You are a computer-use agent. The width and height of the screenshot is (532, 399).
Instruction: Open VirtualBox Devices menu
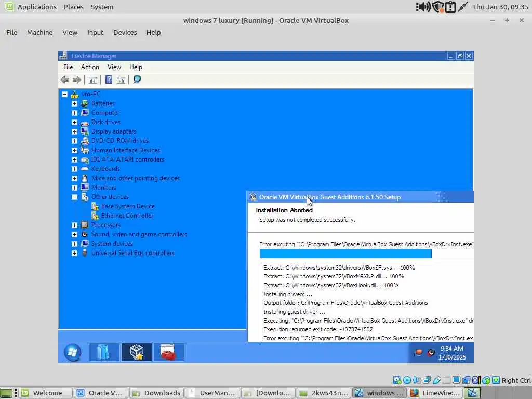tap(125, 33)
